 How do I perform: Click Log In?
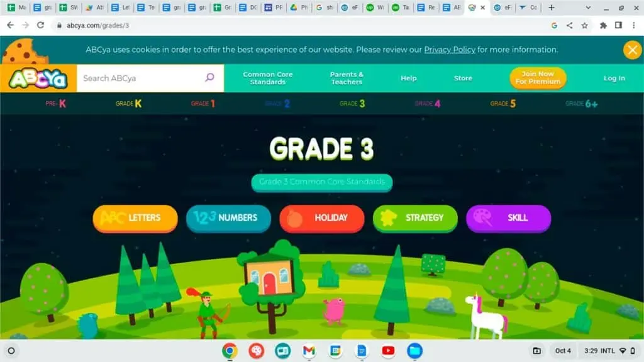pyautogui.click(x=614, y=78)
